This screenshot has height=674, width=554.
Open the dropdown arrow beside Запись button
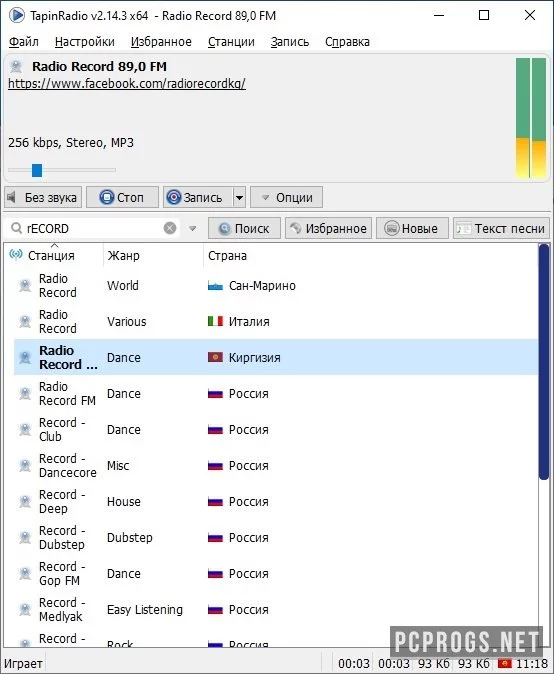point(239,197)
